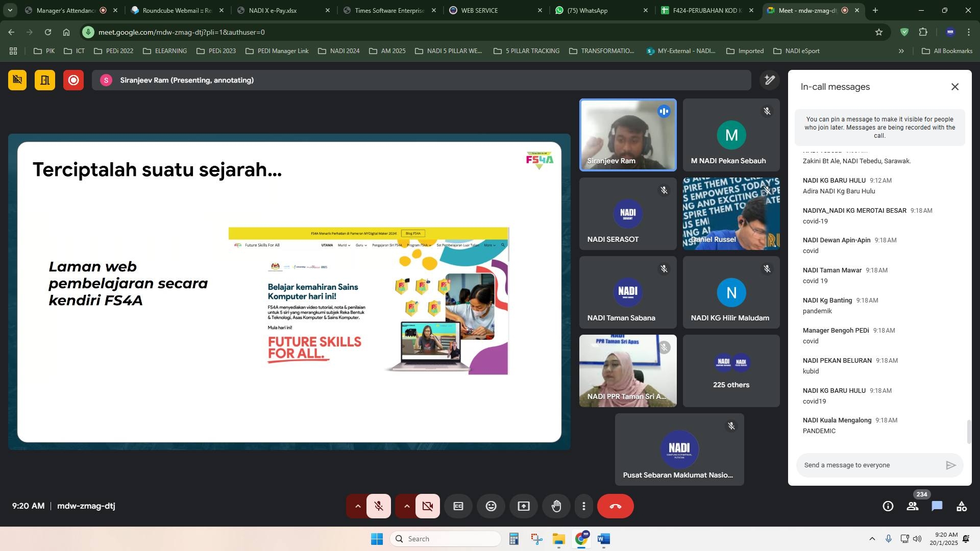Viewport: 980px width, 551px height.
Task: Switch to WhatsApp browser tab
Action: (x=601, y=10)
